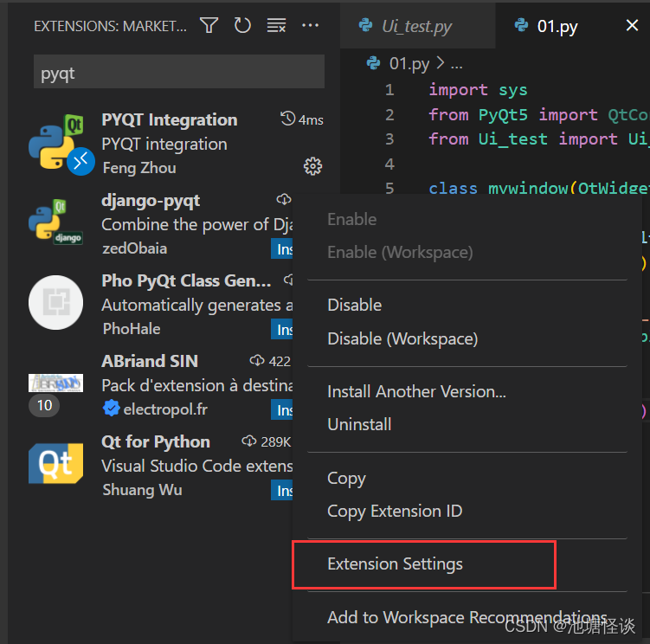
Task: Open the PYQT Integration manage gear
Action: (x=312, y=166)
